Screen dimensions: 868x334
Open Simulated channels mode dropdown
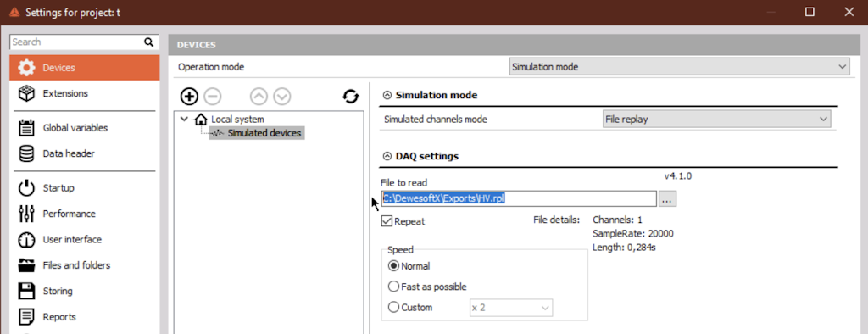pos(716,119)
